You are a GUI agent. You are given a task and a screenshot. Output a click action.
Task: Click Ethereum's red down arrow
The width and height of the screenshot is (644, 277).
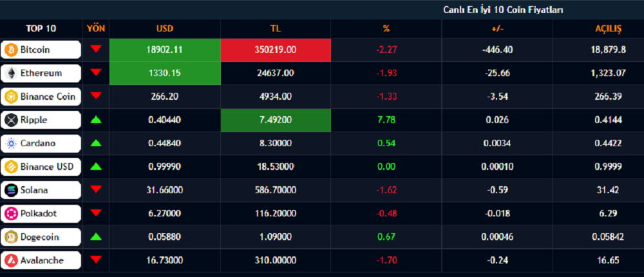point(96,72)
